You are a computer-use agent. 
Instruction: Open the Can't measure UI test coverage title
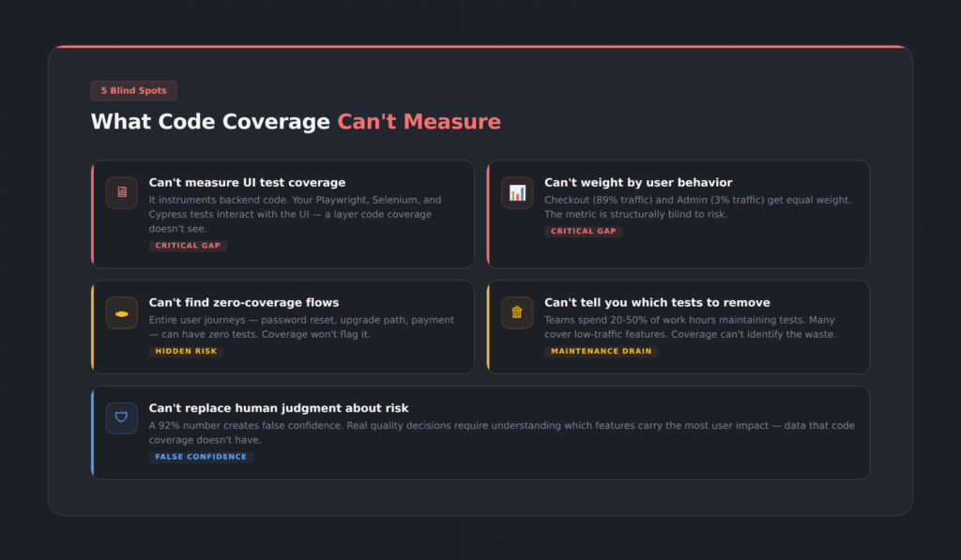[x=247, y=182]
